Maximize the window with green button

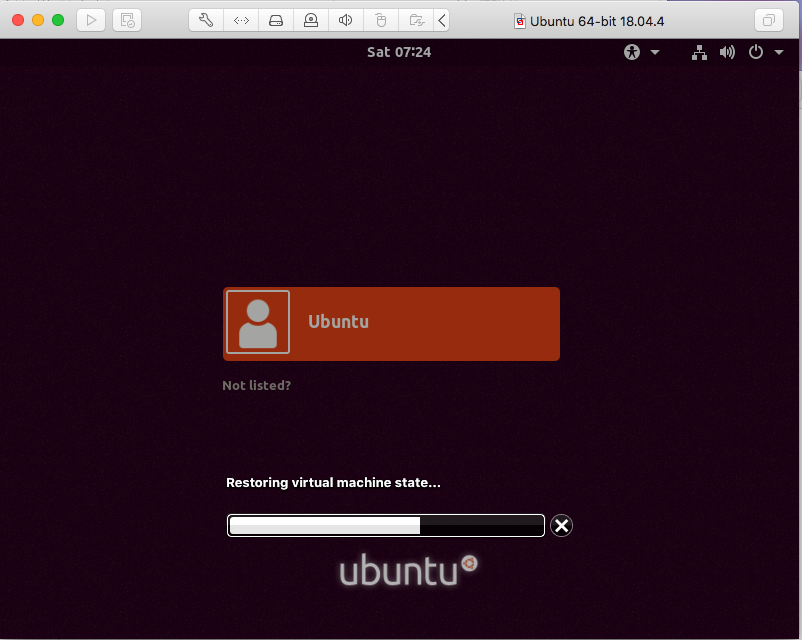tap(58, 20)
